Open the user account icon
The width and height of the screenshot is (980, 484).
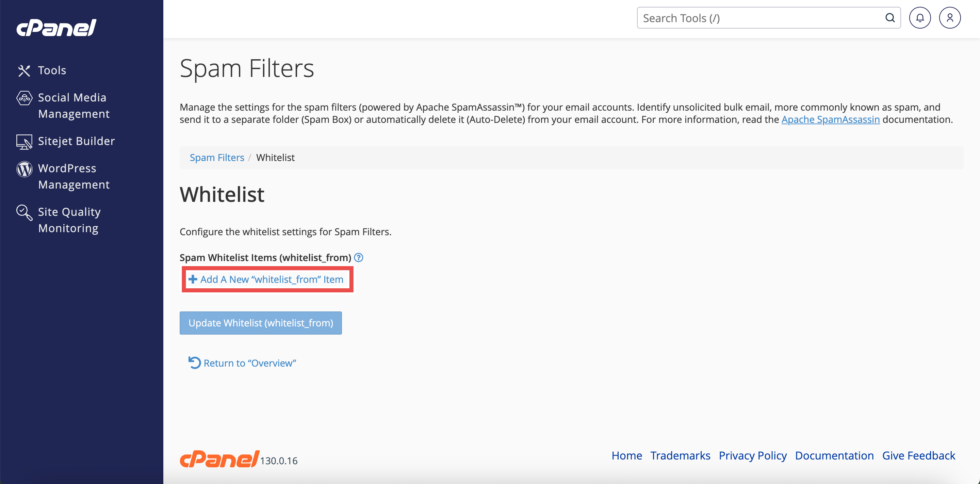click(x=950, y=18)
